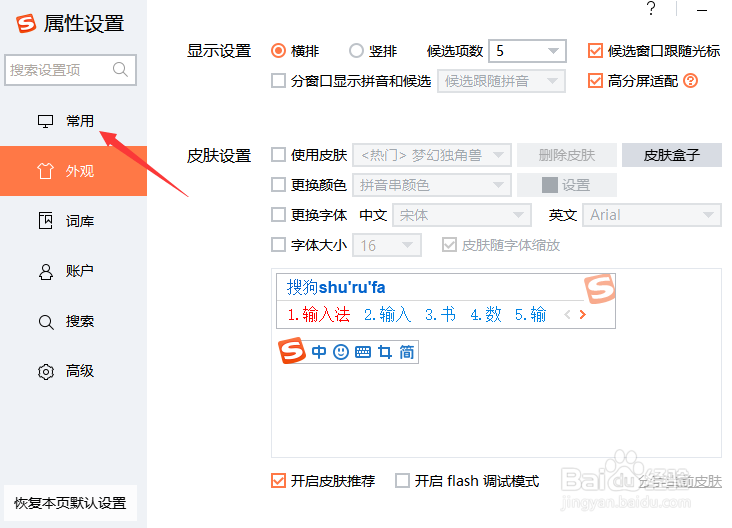Image resolution: width=732 pixels, height=528 pixels.
Task: Click composition text 搜狗shu'ru'fa
Action: pyautogui.click(x=336, y=288)
